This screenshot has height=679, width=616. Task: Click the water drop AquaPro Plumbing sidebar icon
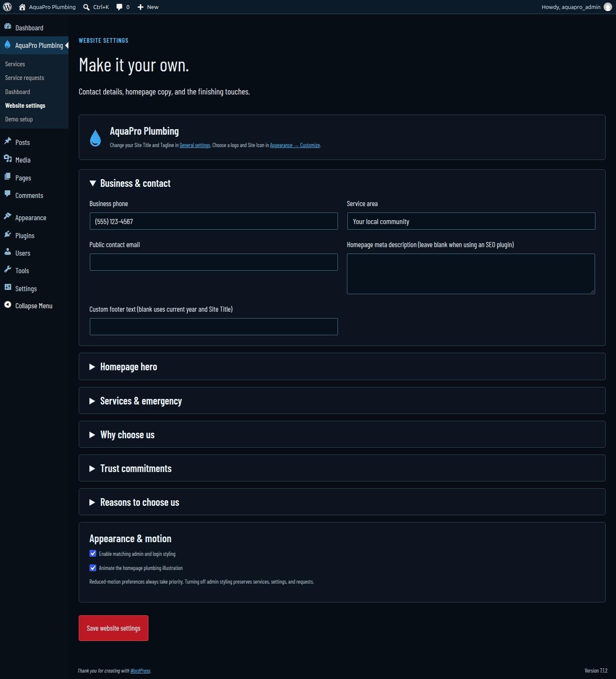[x=7, y=44]
